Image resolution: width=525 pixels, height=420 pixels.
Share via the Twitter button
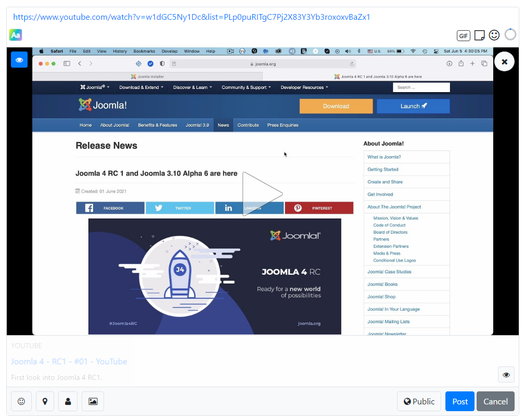pyautogui.click(x=180, y=208)
